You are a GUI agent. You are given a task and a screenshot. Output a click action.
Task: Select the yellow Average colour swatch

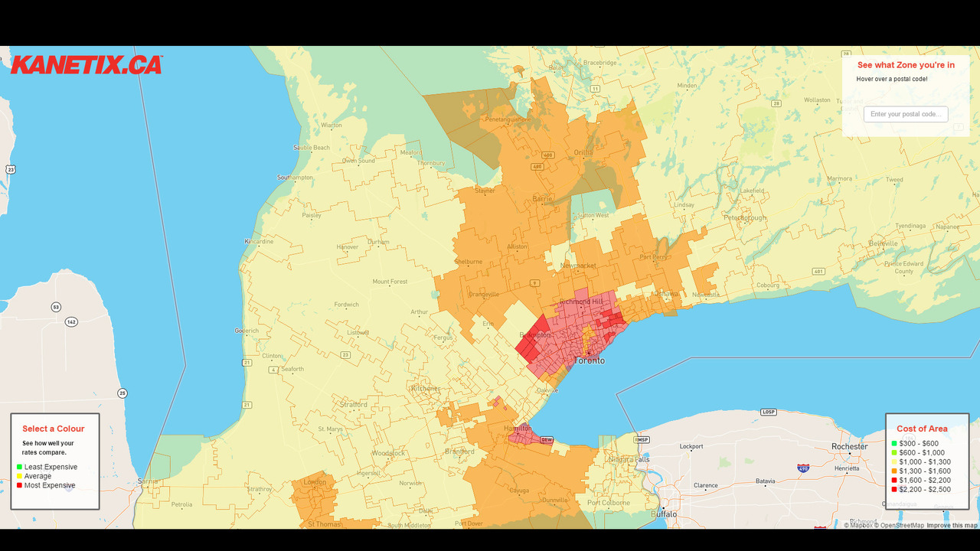pyautogui.click(x=19, y=476)
